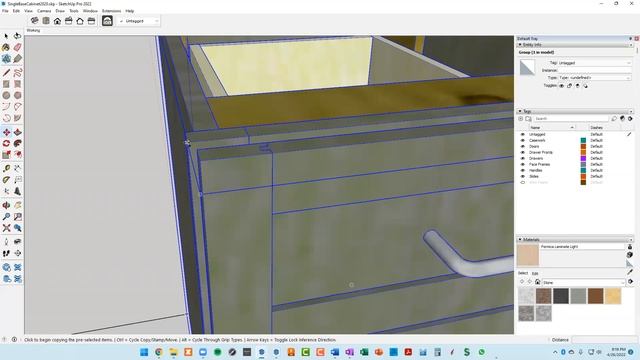The height and width of the screenshot is (360, 640).
Task: Click the Instance name input field
Action: click(595, 70)
